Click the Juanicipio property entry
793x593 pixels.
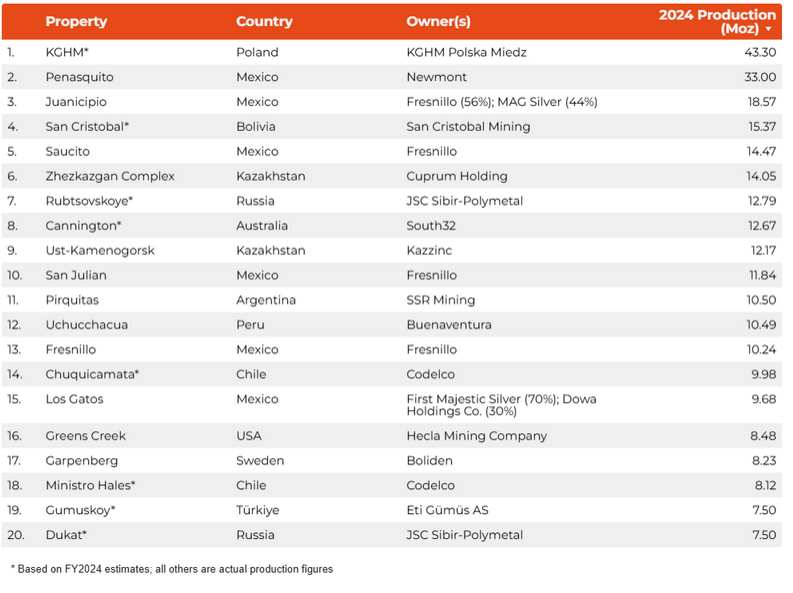(x=76, y=102)
